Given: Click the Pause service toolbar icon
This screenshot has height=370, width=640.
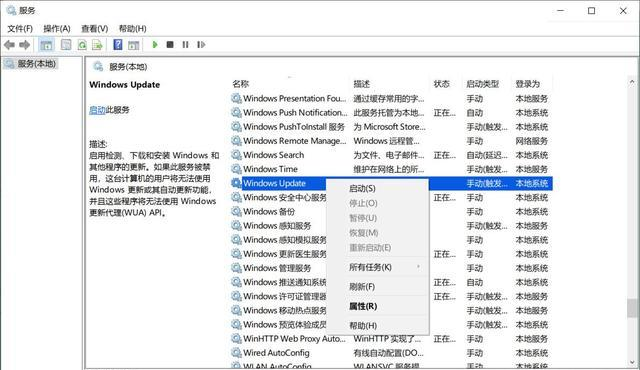Looking at the screenshot, I should tap(185, 44).
